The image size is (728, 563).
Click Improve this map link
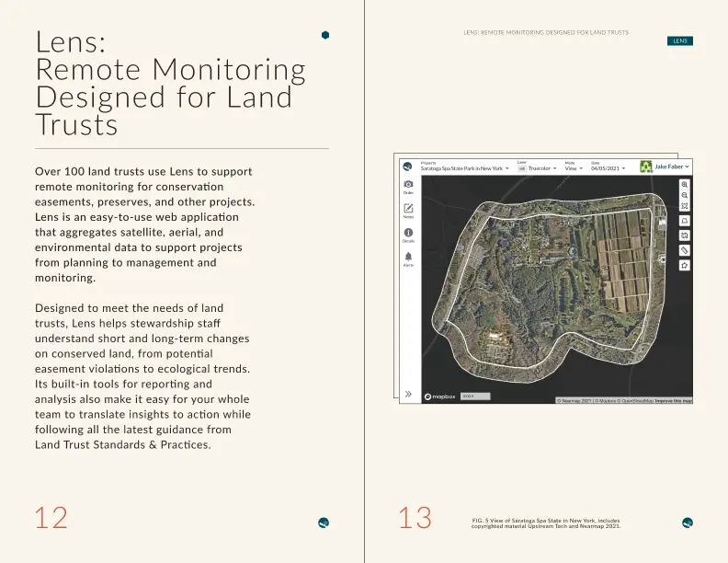coord(674,400)
